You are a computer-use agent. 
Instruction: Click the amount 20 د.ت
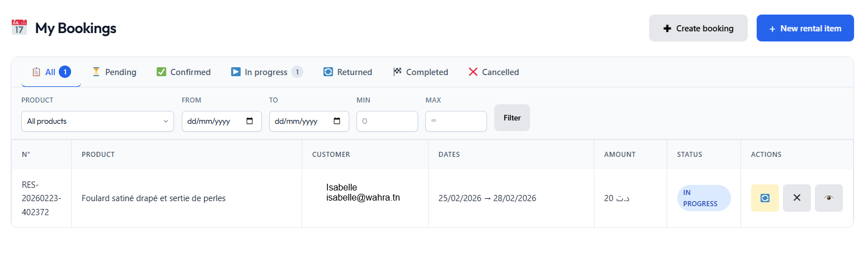[617, 198]
